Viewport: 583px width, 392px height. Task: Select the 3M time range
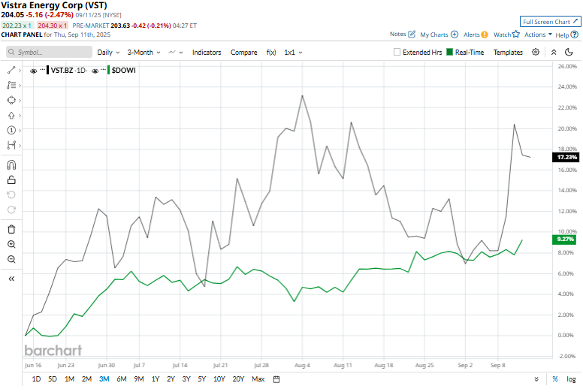104,379
